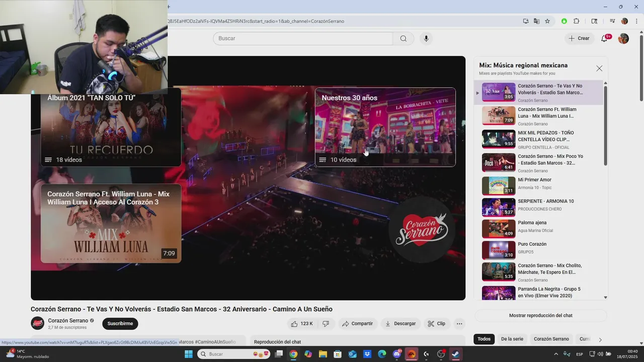Open the Chrome extensions puzzle icon

[577, 21]
